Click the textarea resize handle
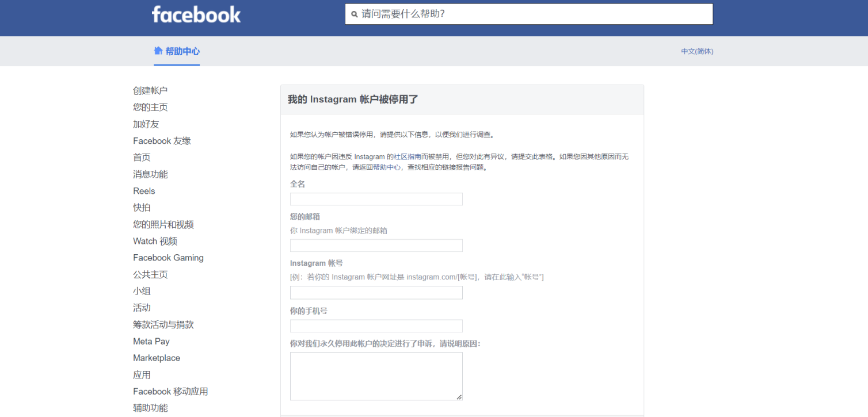The image size is (868, 417). (x=459, y=396)
